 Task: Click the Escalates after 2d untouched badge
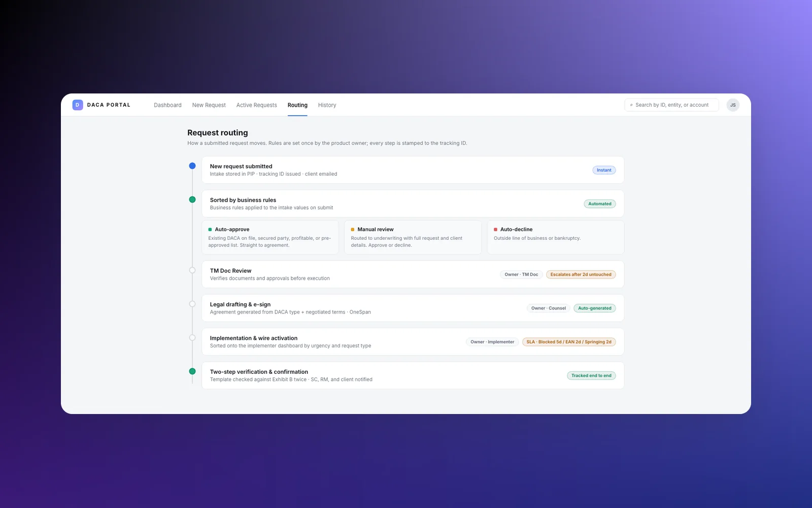(581, 274)
